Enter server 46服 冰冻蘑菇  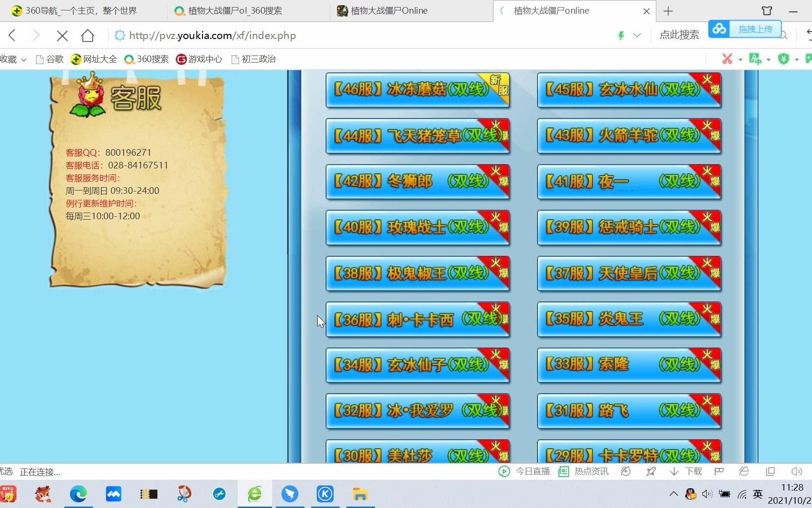pyautogui.click(x=418, y=90)
